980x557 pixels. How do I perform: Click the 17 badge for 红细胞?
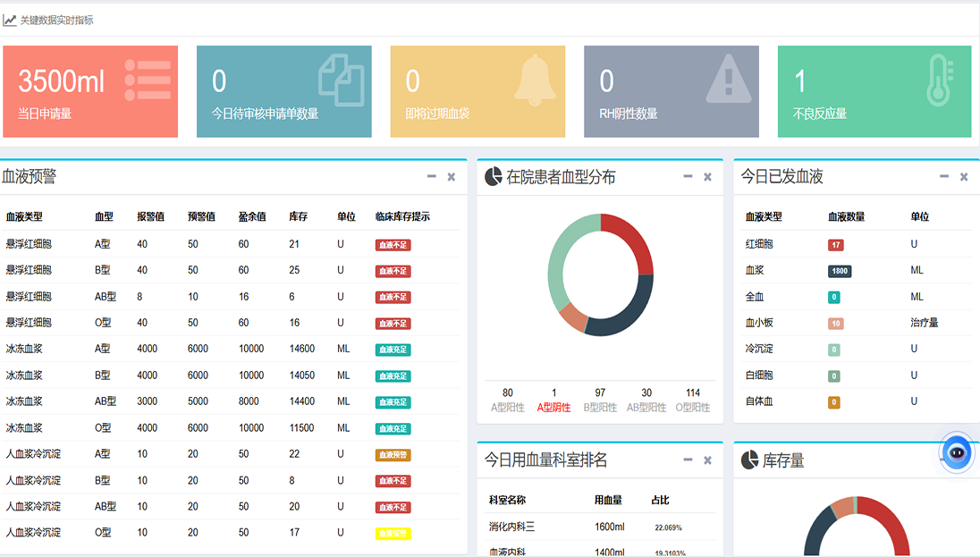(x=836, y=245)
